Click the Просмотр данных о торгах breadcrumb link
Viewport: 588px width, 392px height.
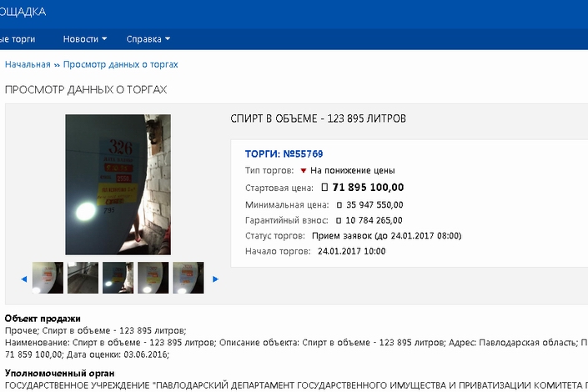click(x=120, y=64)
